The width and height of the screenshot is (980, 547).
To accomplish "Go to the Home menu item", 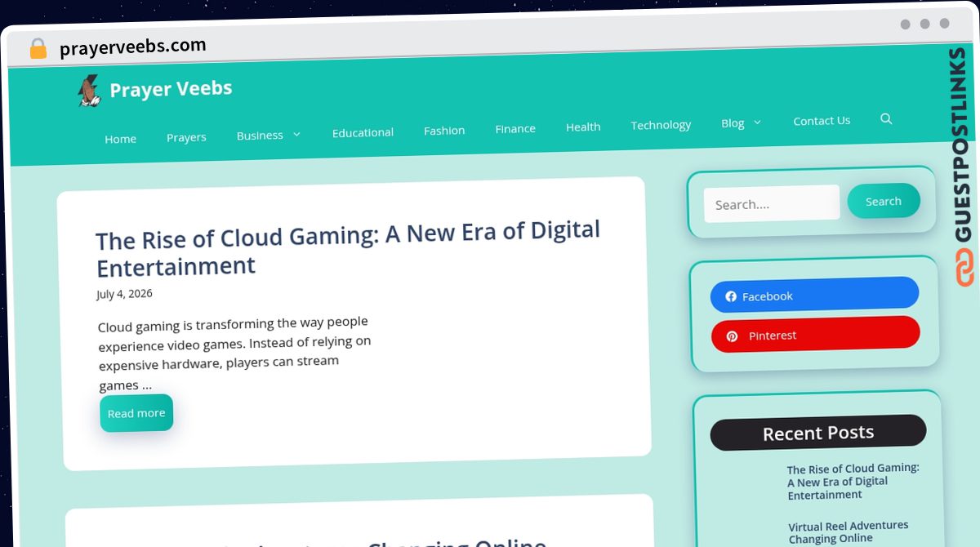I will [x=120, y=139].
